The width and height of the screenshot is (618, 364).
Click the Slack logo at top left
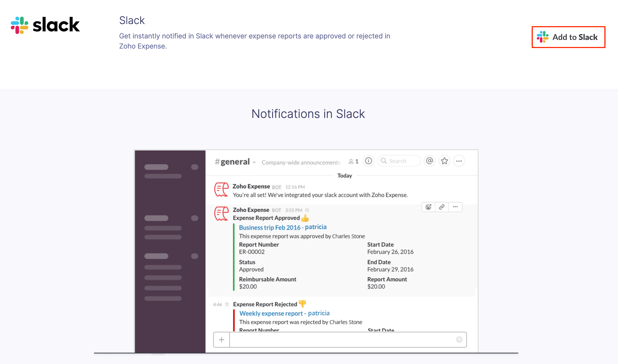coord(45,25)
